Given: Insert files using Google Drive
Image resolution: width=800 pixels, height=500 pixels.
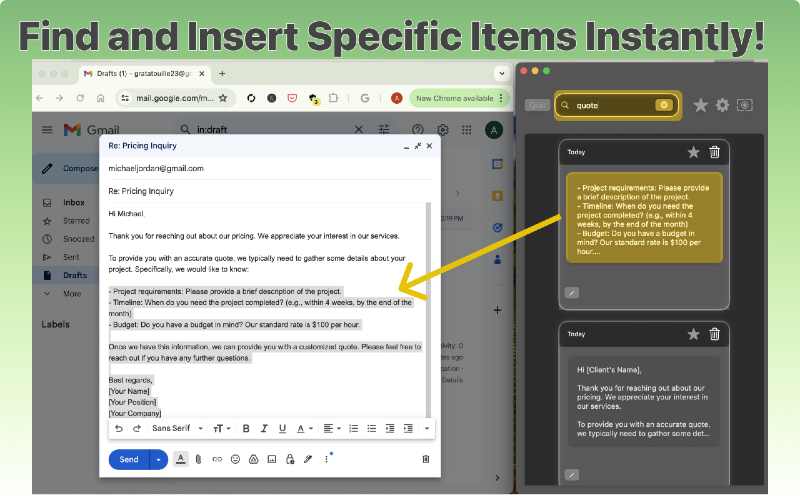Looking at the screenshot, I should [x=254, y=459].
